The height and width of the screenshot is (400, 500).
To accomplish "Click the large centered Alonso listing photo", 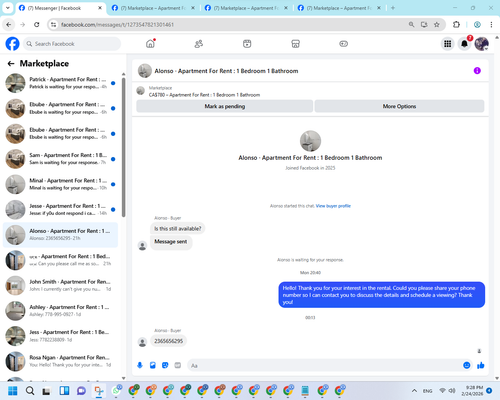I will (x=310, y=141).
